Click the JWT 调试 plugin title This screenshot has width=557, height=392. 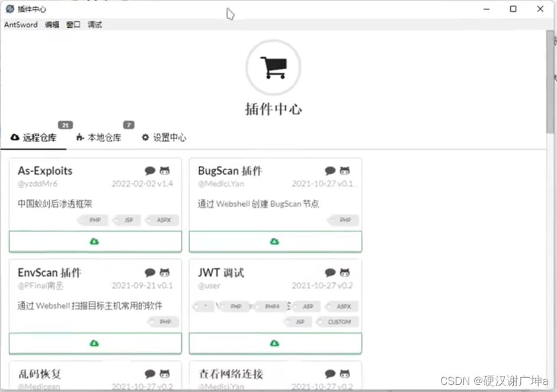tap(220, 273)
